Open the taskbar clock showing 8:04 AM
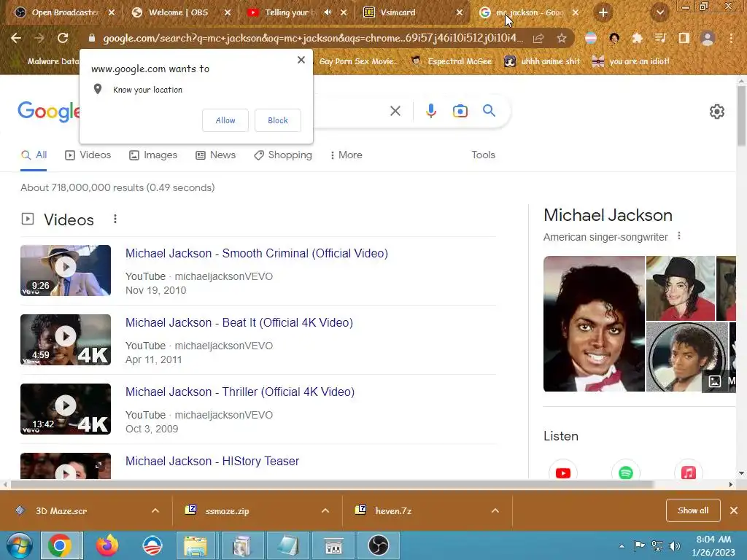 click(x=713, y=545)
